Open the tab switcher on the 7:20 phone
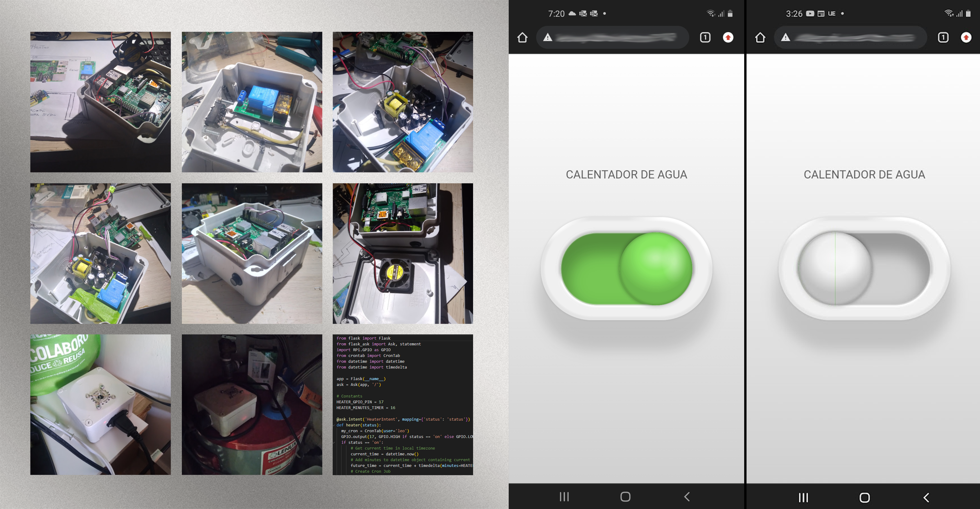The width and height of the screenshot is (980, 509). 705,37
